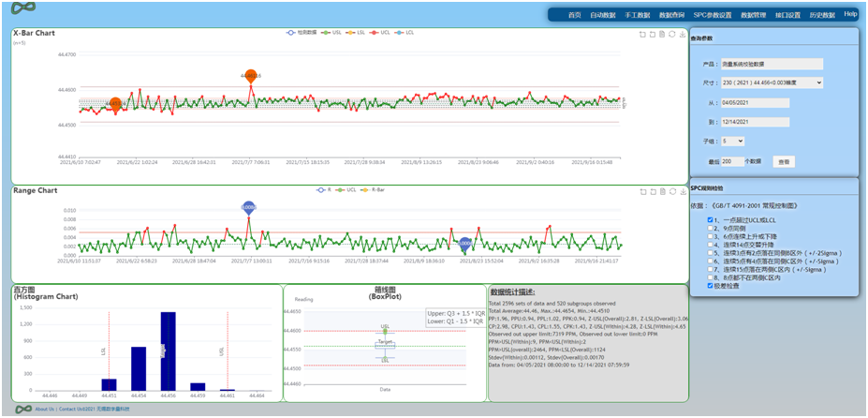The height and width of the screenshot is (418, 868).
Task: Open 接口设置 menu item
Action: [788, 15]
